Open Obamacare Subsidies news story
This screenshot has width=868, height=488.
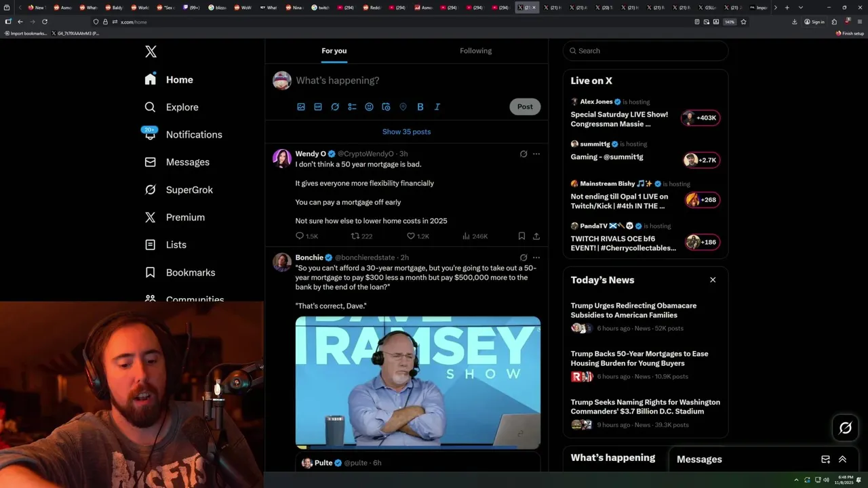click(645, 317)
